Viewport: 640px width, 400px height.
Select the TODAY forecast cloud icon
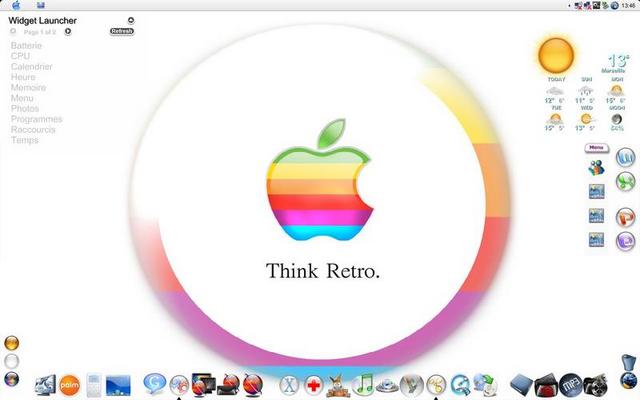555,91
